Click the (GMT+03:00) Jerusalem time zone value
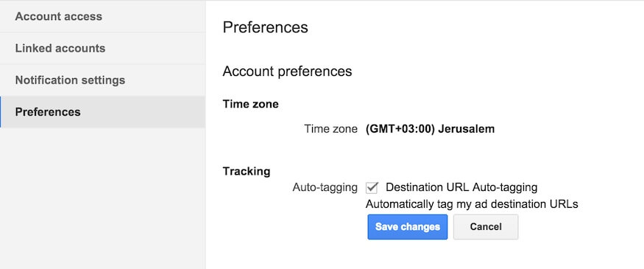The width and height of the screenshot is (644, 269). [x=430, y=129]
